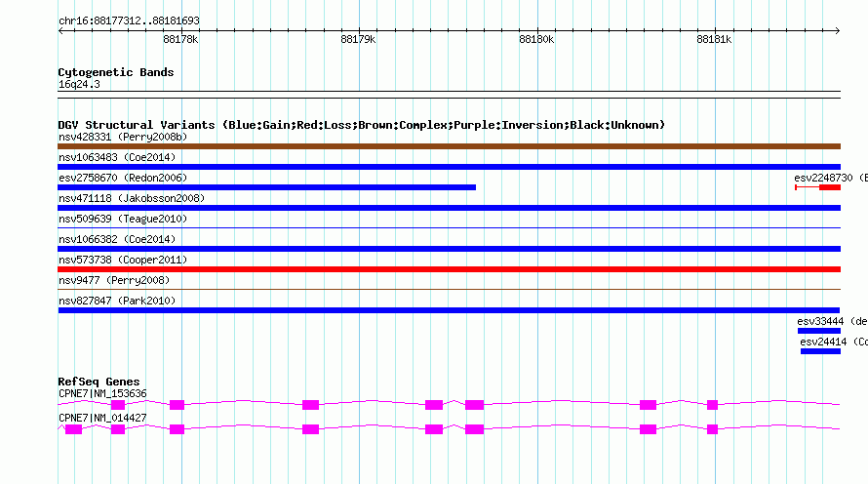Open the DGV Structural Variants track heading
Image resolution: width=868 pixels, height=484 pixels.
(362, 125)
